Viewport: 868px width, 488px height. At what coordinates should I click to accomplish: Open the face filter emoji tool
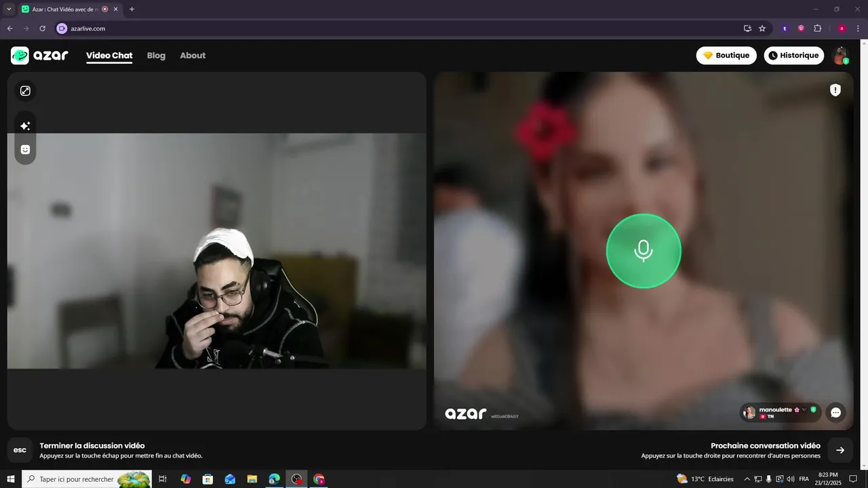[x=25, y=150]
